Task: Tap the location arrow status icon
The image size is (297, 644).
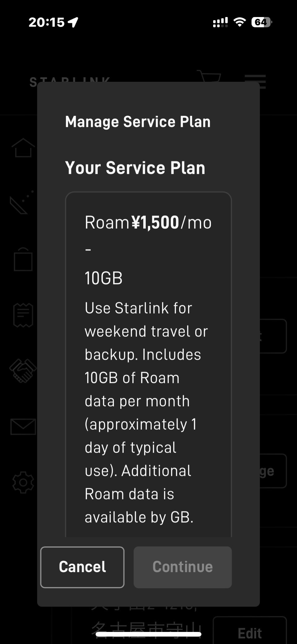Action: [x=73, y=22]
